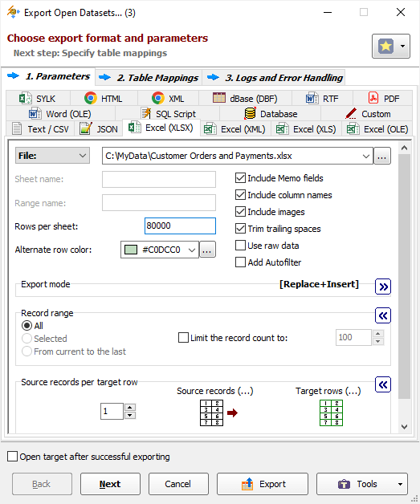
Task: Expand the Export mode section
Action: [383, 287]
